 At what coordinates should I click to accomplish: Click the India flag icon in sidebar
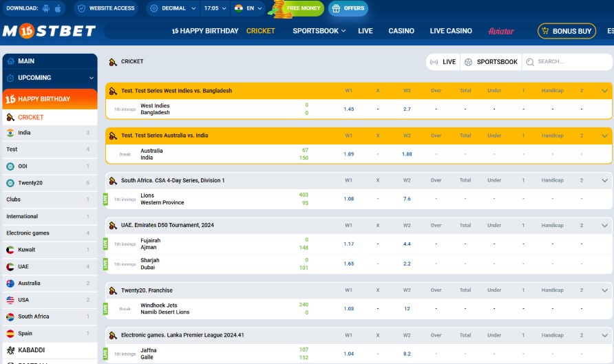click(10, 133)
